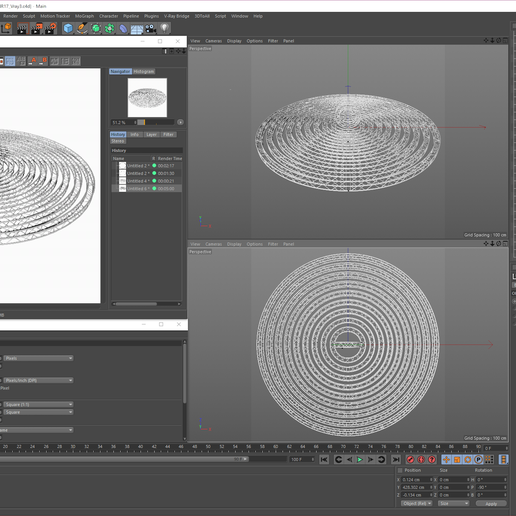Open the Pixels unit dropdown
This screenshot has width=516, height=516.
click(x=38, y=358)
